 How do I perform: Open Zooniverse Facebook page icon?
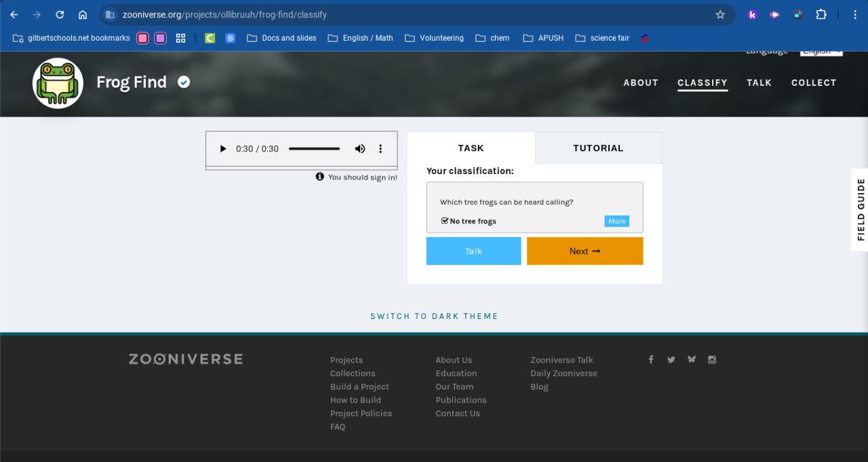coord(651,360)
